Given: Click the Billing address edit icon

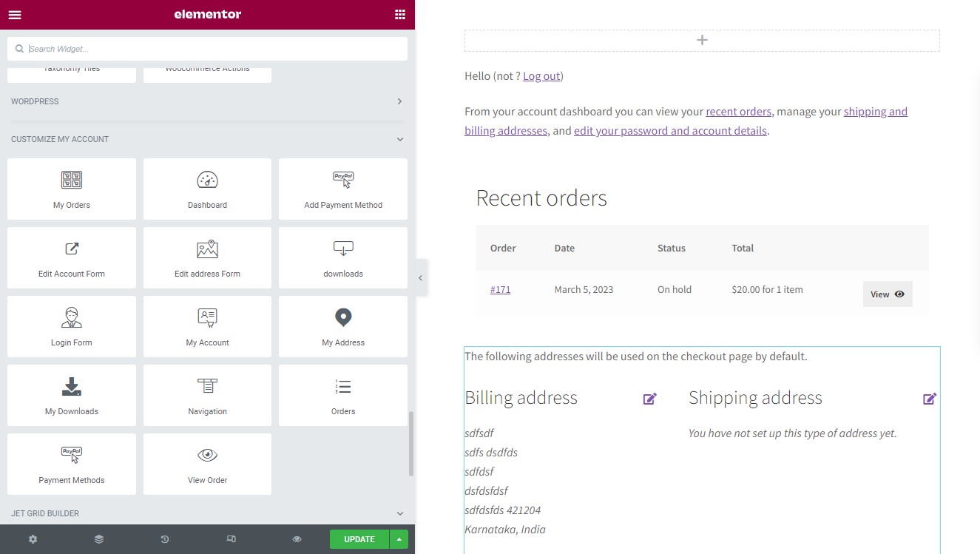Looking at the screenshot, I should coord(650,399).
